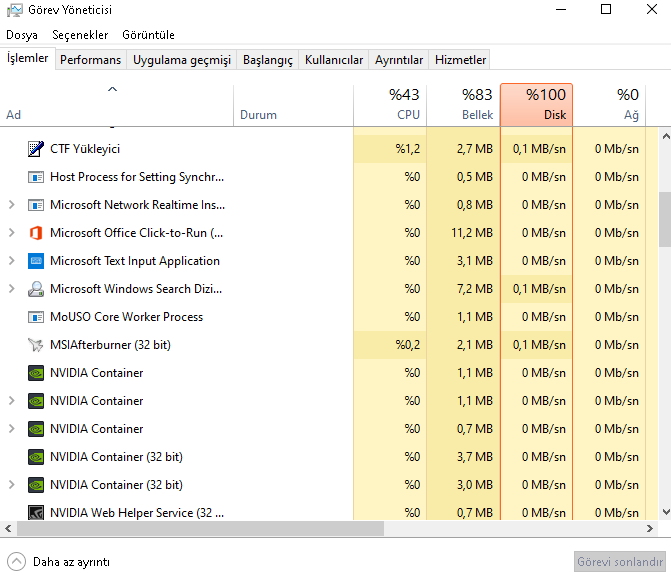
Task: Click the Host Process for Setting Synchronization icon
Action: tap(36, 177)
